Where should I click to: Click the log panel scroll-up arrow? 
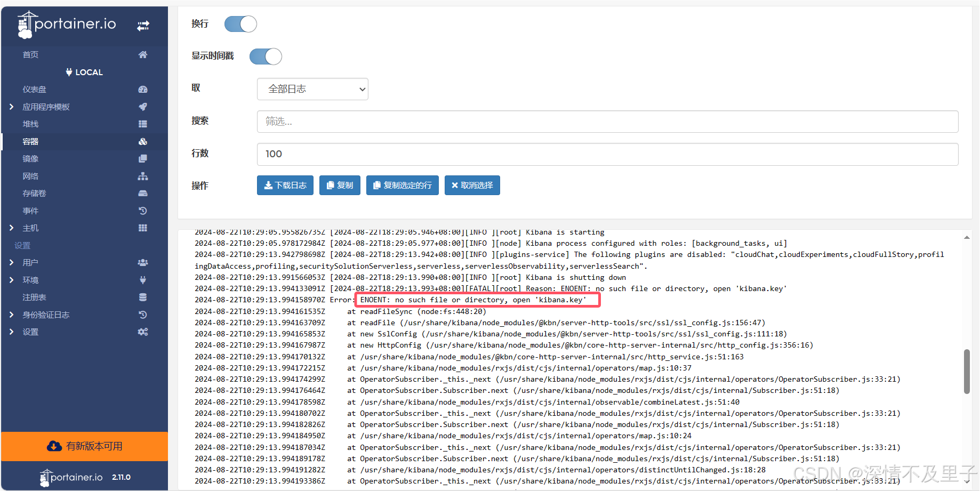(x=967, y=237)
